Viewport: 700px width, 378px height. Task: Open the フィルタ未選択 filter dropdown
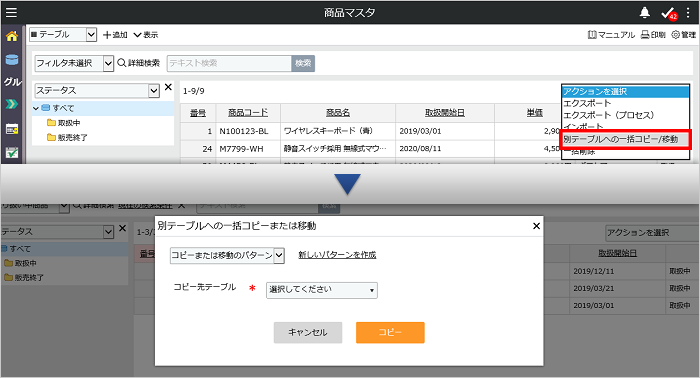[74, 63]
